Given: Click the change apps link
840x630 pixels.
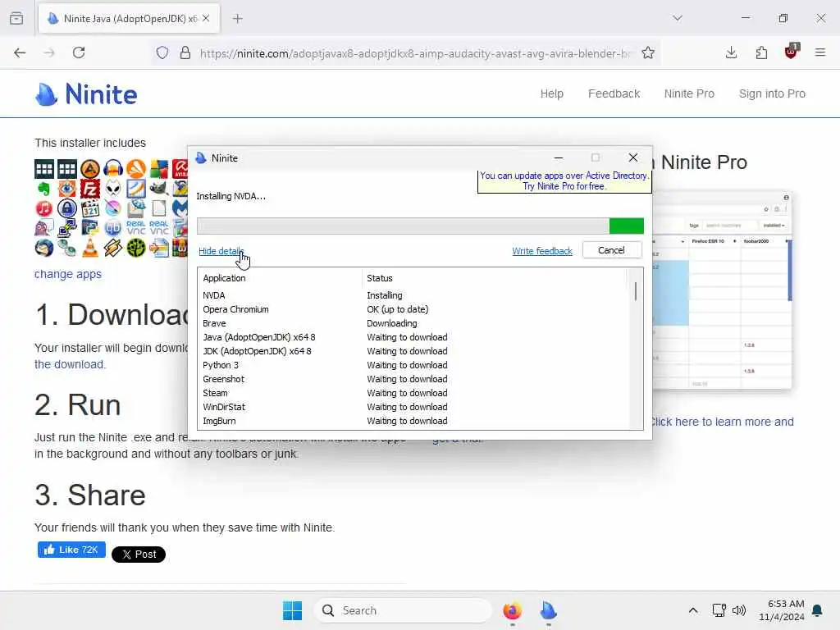Looking at the screenshot, I should [68, 274].
